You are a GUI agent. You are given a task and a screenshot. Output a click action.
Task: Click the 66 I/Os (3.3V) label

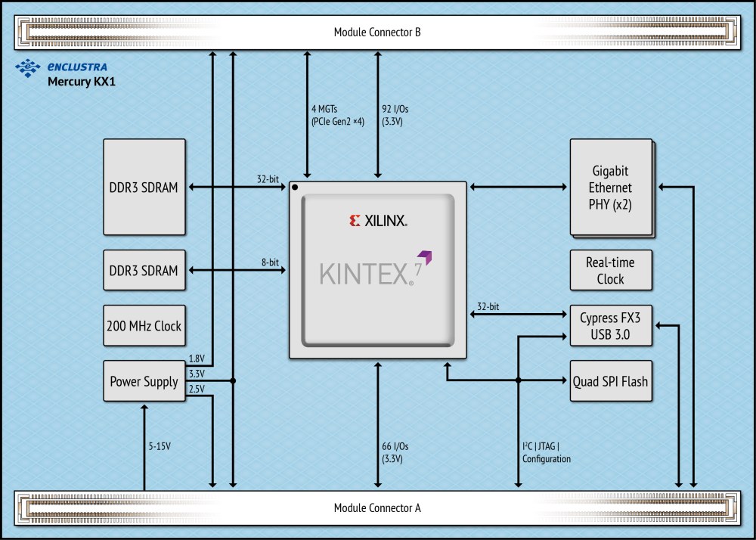tap(395, 452)
